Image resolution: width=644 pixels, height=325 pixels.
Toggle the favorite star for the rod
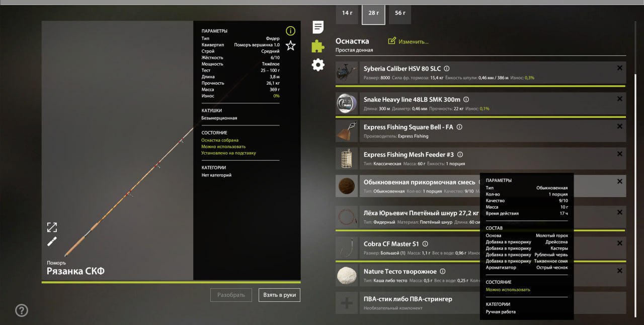tap(290, 46)
